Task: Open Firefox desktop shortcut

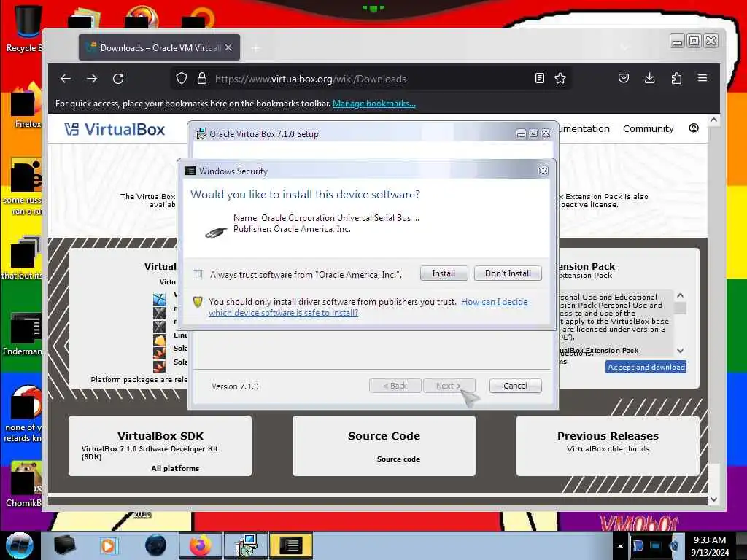Action: point(26,106)
